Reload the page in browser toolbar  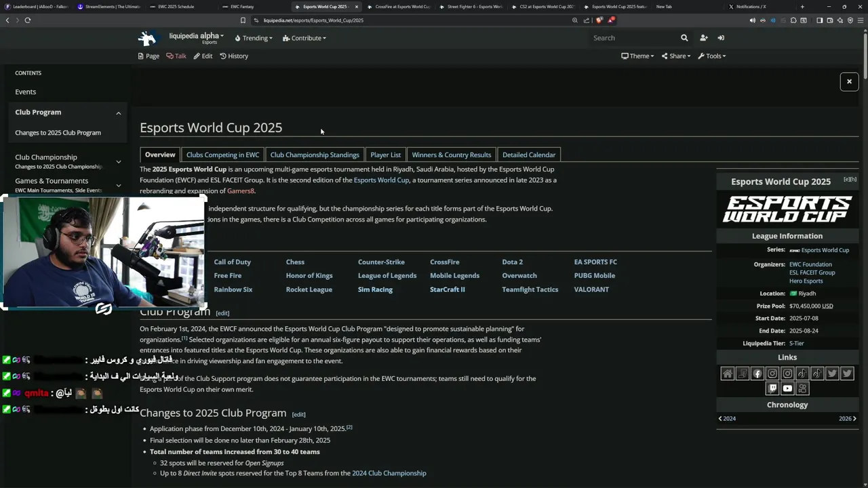pos(27,20)
